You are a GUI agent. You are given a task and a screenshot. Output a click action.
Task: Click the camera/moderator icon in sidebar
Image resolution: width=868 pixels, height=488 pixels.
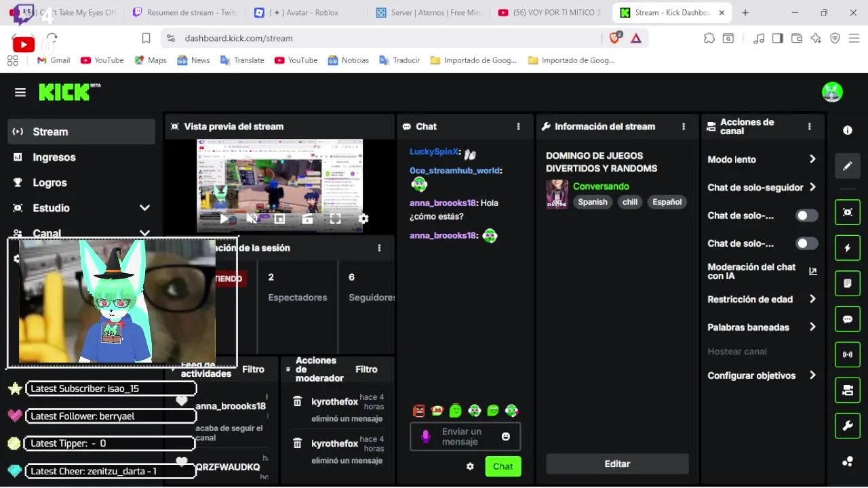848,390
